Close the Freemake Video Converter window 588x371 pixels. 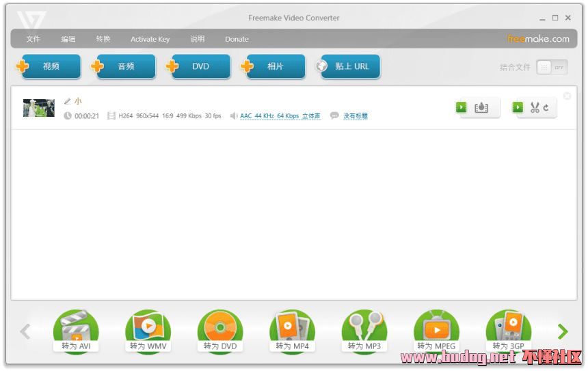click(567, 18)
